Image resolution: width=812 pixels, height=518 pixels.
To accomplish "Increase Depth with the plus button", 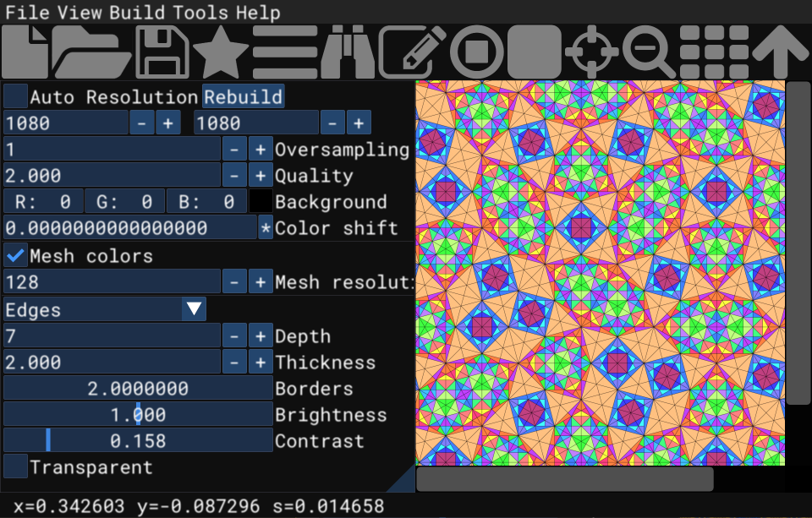I will (x=261, y=335).
